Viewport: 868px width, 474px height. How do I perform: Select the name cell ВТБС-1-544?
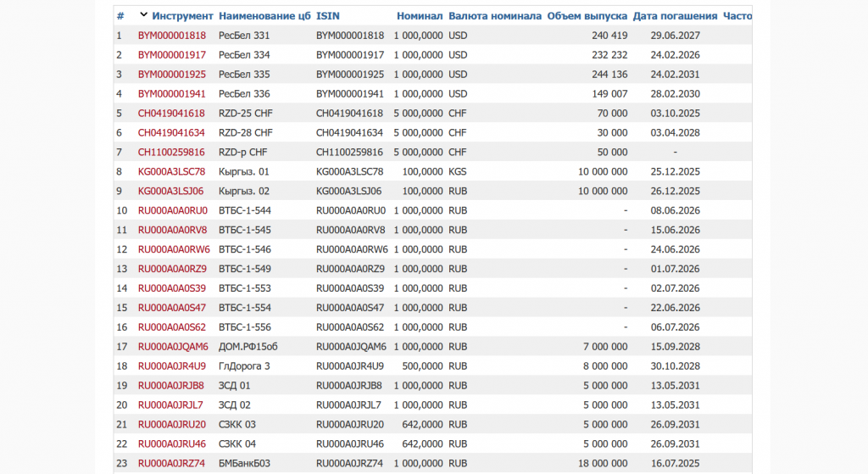(245, 210)
